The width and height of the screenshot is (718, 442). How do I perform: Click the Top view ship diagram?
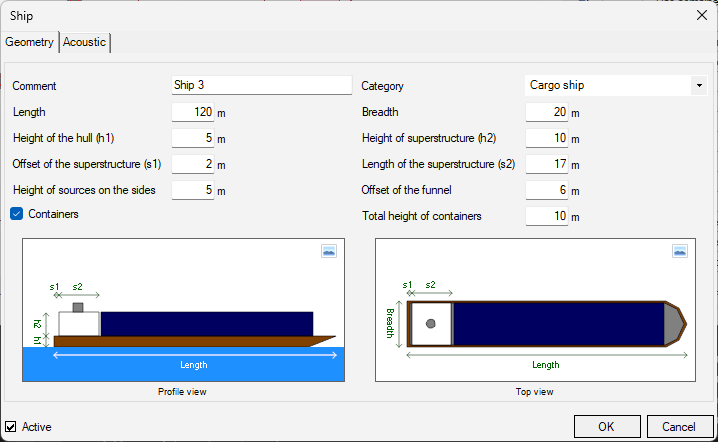pyautogui.click(x=535, y=310)
